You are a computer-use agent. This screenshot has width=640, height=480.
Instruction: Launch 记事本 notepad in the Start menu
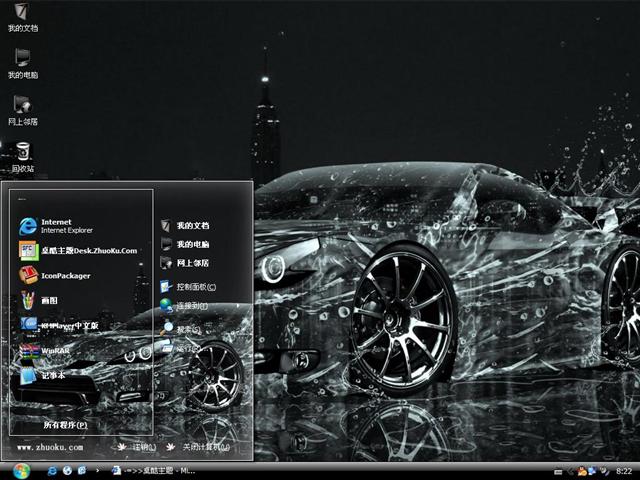point(42,376)
